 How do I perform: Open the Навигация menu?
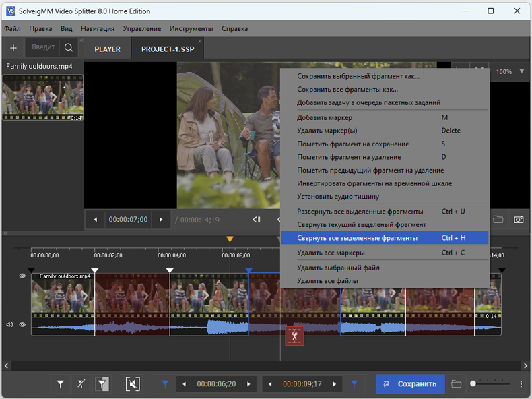coord(98,28)
